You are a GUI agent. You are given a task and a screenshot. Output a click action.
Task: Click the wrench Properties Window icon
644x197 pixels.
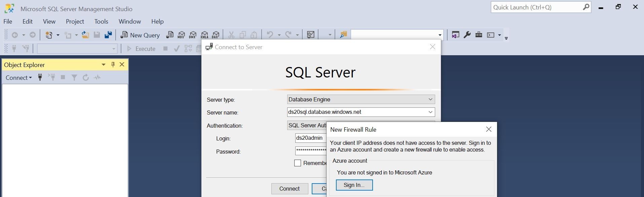[467, 35]
